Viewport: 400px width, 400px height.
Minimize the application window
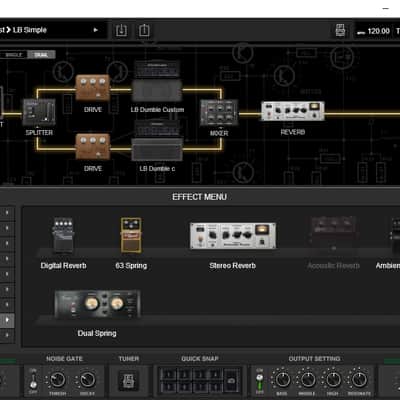pyautogui.click(x=386, y=9)
